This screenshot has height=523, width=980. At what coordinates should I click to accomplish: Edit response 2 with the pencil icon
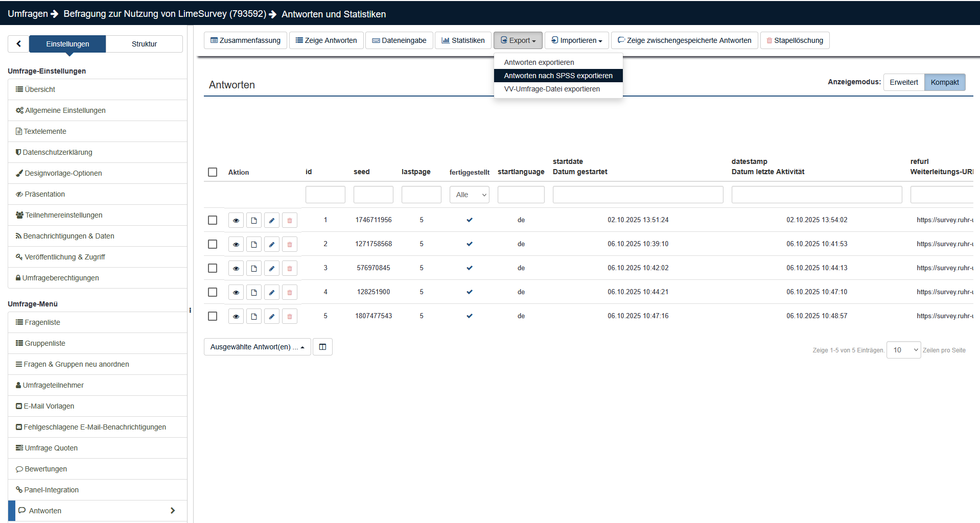[272, 244]
